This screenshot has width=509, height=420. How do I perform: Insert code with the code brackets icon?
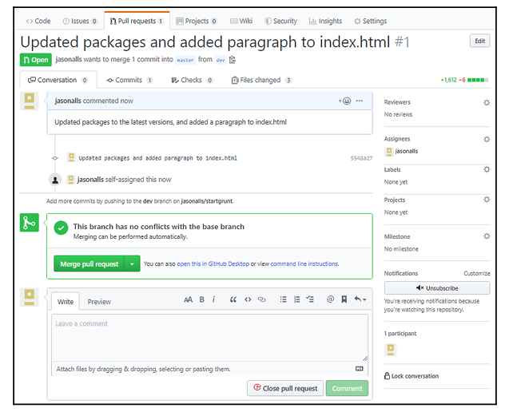[248, 299]
